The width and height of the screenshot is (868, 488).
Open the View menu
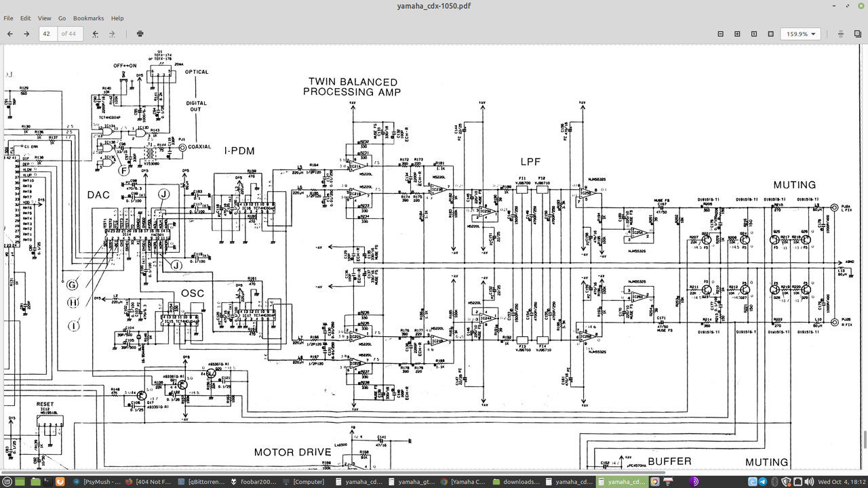(x=44, y=18)
